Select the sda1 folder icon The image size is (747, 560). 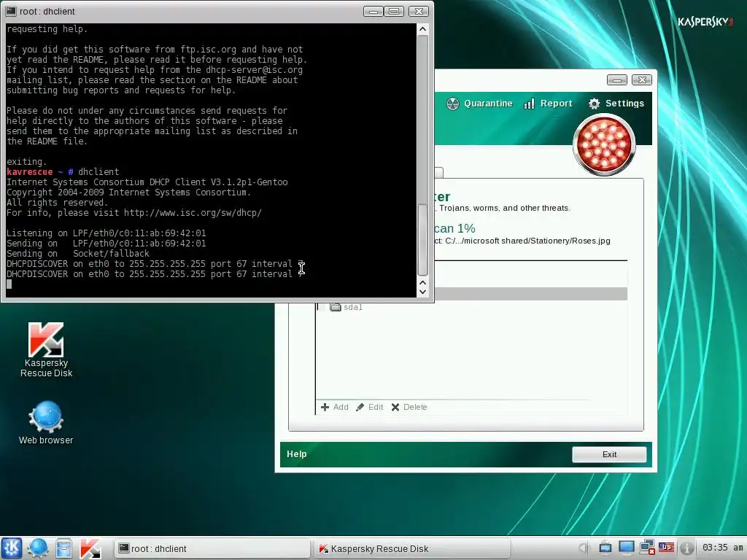(336, 307)
